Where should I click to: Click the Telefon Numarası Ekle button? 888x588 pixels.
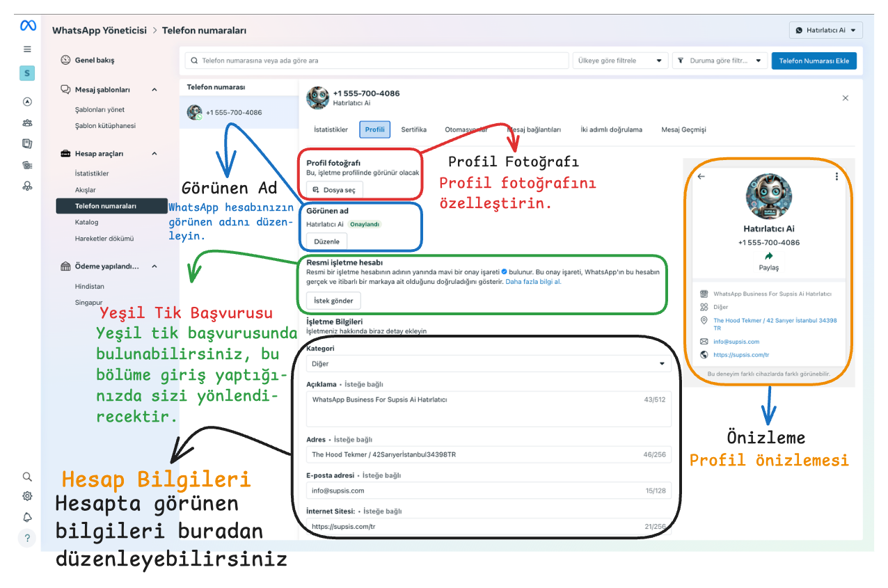pyautogui.click(x=814, y=61)
